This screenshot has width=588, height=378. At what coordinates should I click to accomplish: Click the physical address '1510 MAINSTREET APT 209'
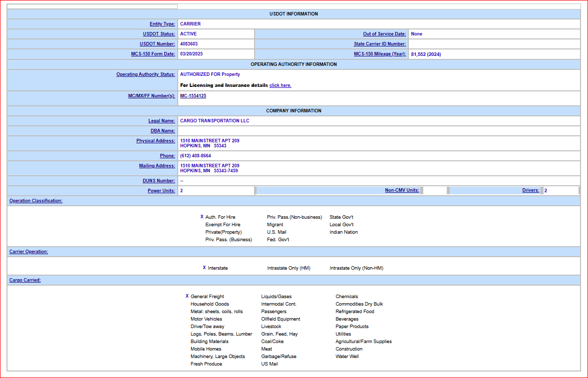pyautogui.click(x=210, y=141)
